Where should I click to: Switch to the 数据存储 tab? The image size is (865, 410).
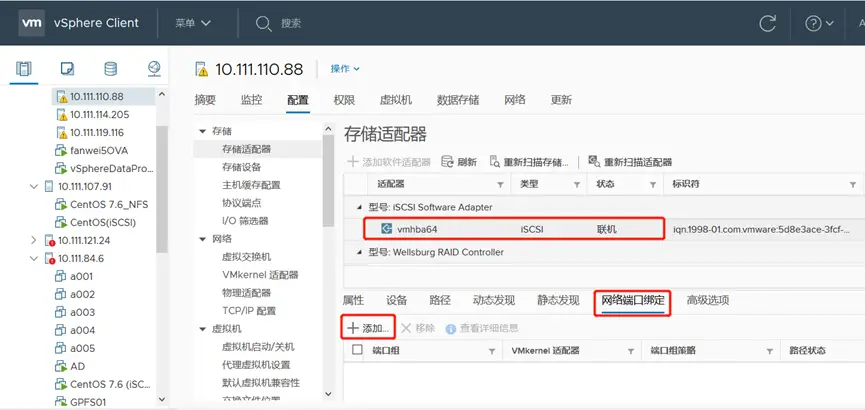(x=458, y=100)
